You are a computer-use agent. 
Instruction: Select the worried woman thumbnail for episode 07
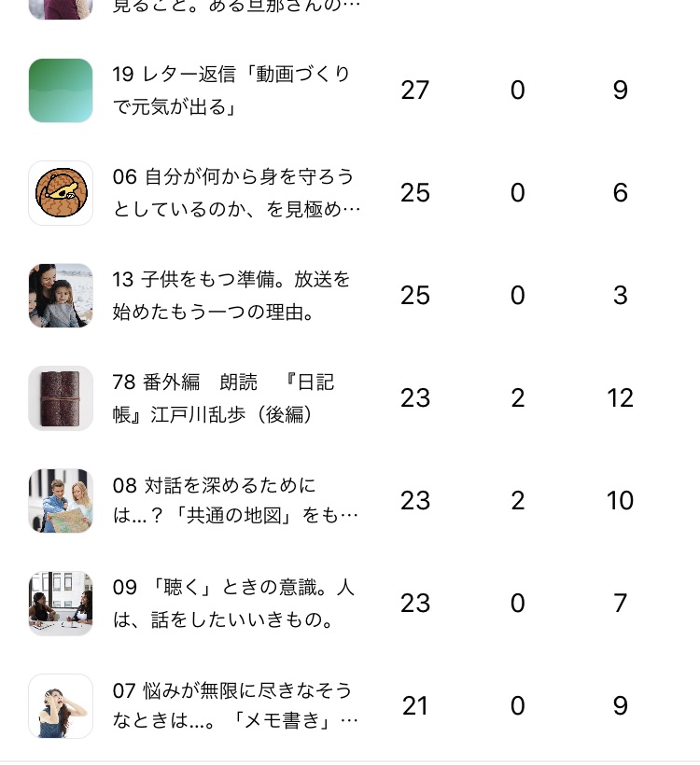point(61,706)
